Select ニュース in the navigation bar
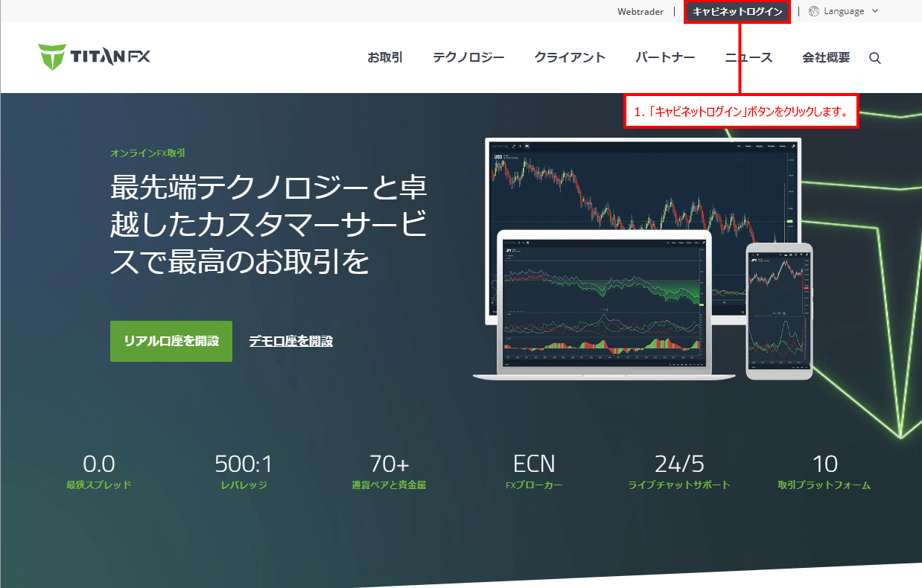This screenshot has height=588, width=922. (x=748, y=57)
